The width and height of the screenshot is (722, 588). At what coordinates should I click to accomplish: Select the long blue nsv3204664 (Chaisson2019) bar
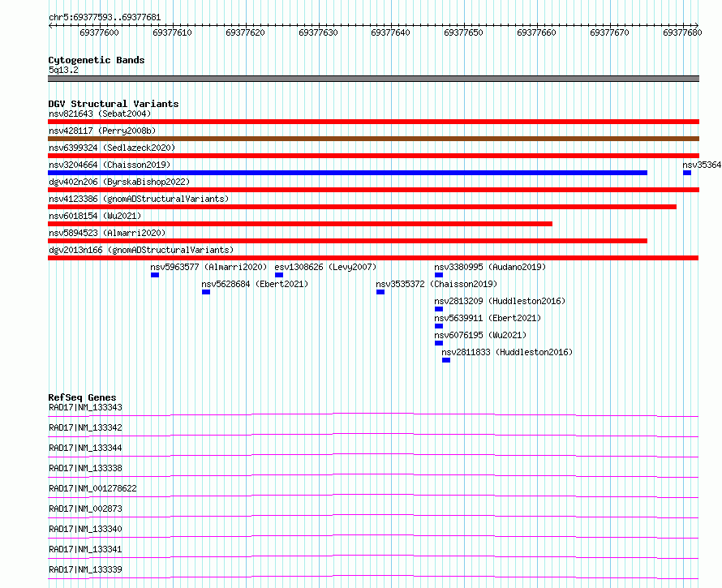(348, 173)
